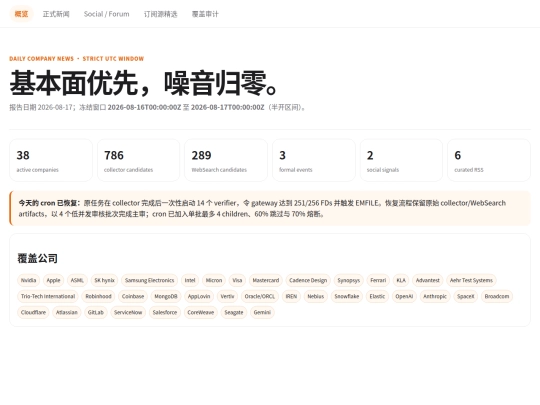Click the Oracle/ORCL chip
Screen dimensions: 540x405
pyautogui.click(x=260, y=296)
